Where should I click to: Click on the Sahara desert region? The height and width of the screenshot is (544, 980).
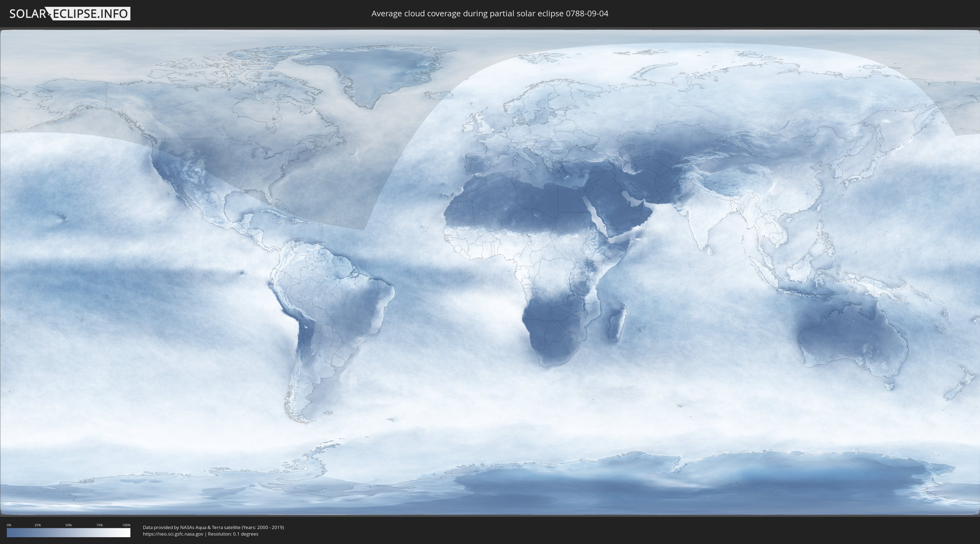[525, 205]
